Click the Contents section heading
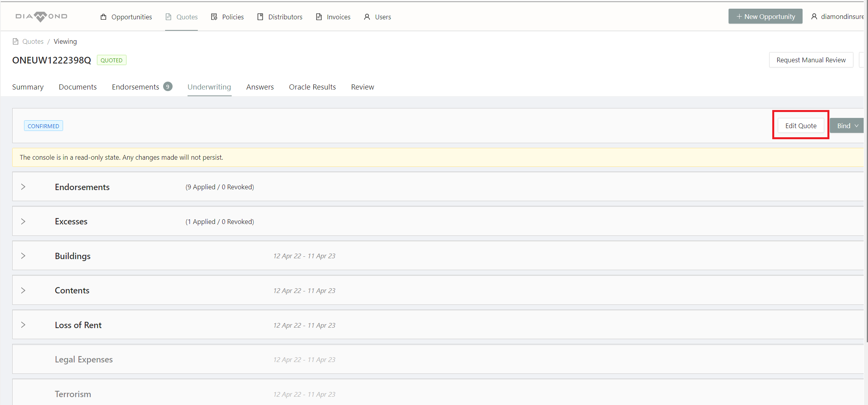 pyautogui.click(x=72, y=290)
